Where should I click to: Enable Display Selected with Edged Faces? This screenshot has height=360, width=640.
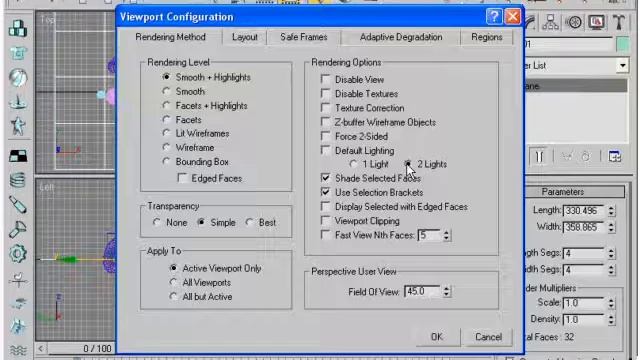(x=325, y=207)
